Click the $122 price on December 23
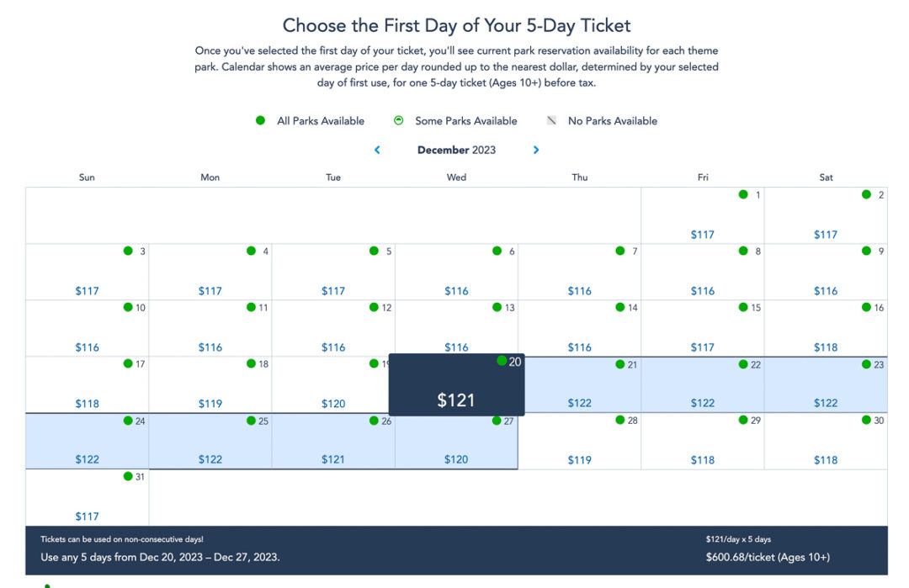Screen dimensions: 909x588 (826, 402)
